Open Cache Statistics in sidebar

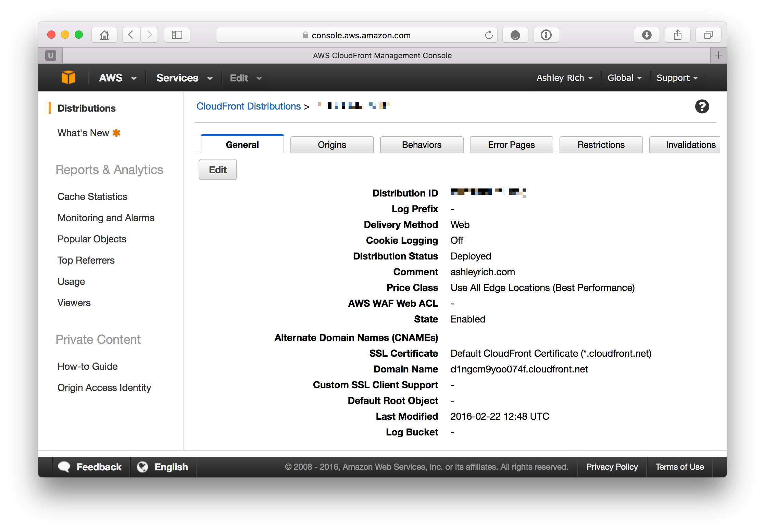pyautogui.click(x=92, y=197)
